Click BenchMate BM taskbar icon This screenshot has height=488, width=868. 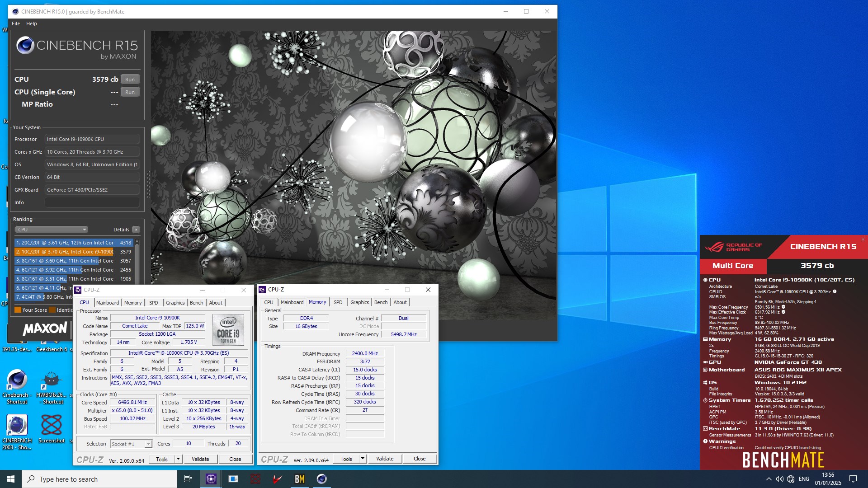click(x=300, y=479)
